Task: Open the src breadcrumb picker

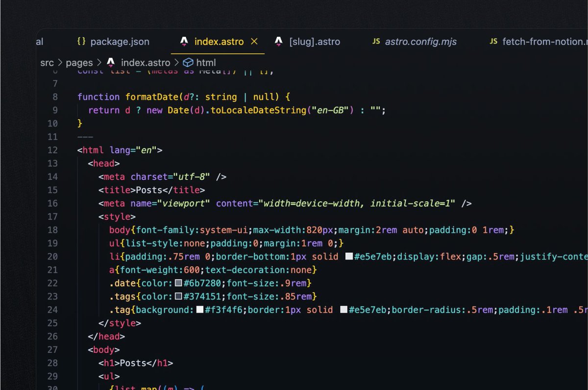Action: pos(47,62)
